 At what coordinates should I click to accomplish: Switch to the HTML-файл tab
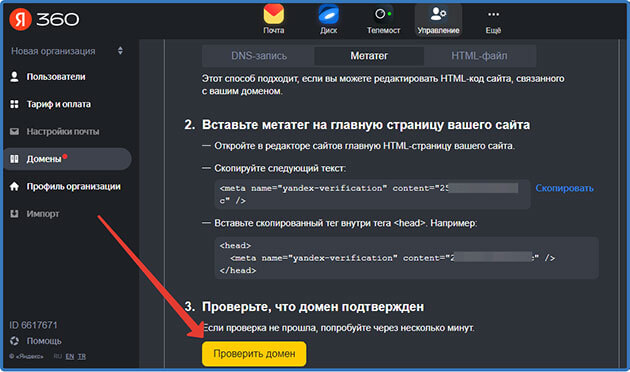[x=479, y=56]
